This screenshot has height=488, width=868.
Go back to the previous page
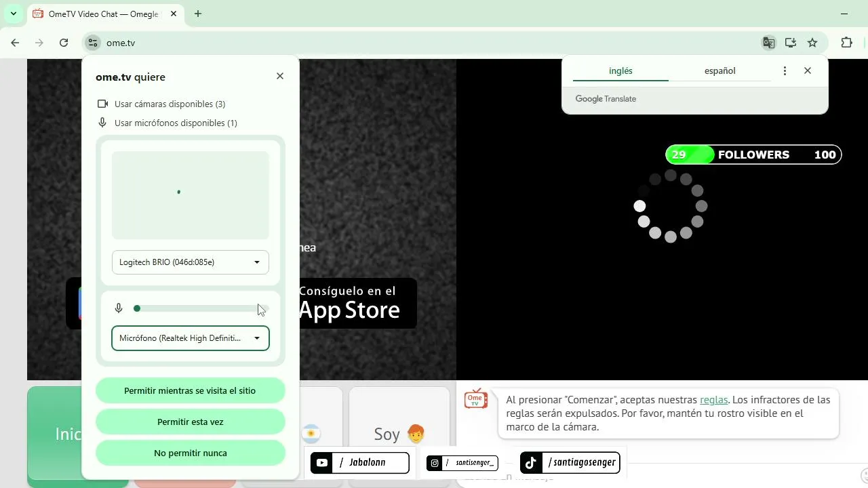coord(15,43)
